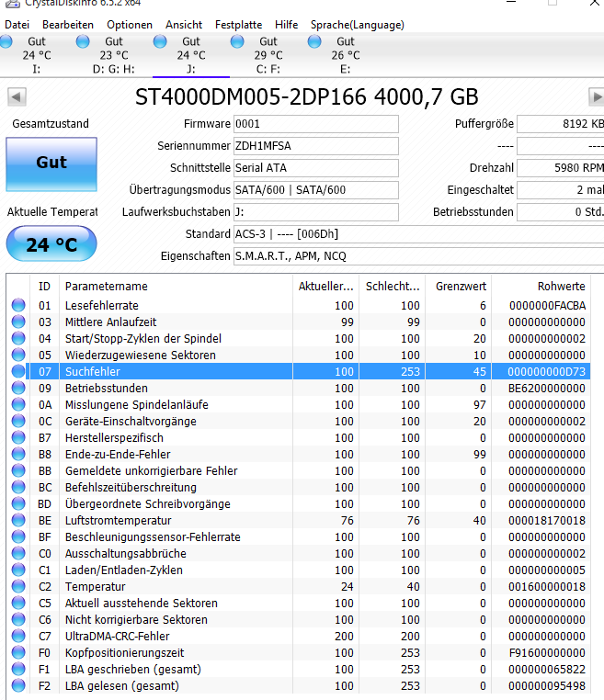Select drive tab C: F: at 29 °C
The height and width of the screenshot is (700, 604).
(268, 55)
